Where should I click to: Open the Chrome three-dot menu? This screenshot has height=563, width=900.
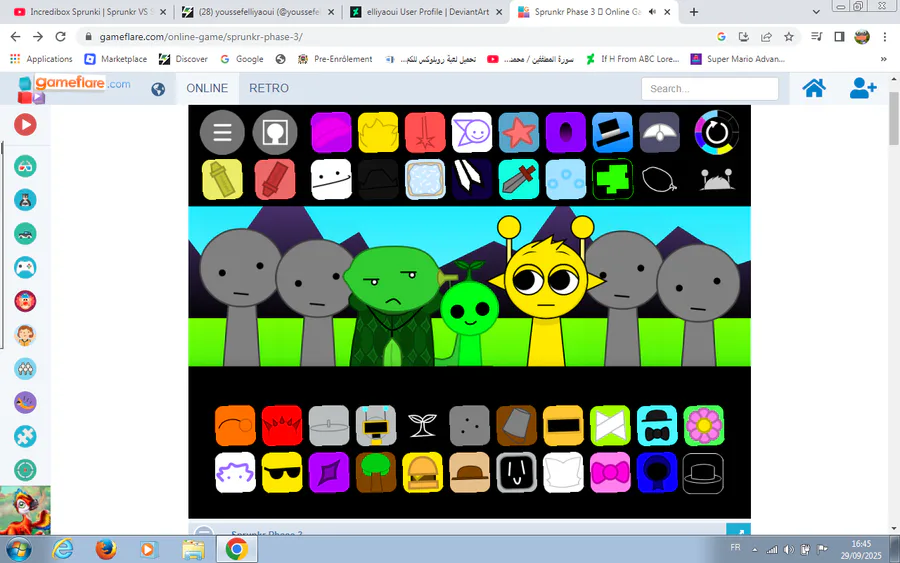coord(885,37)
